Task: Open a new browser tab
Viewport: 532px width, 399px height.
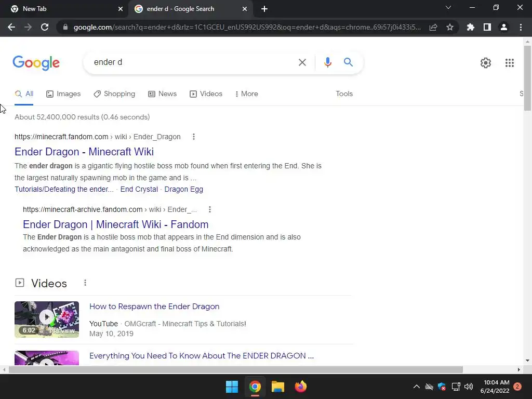Action: coord(264,9)
